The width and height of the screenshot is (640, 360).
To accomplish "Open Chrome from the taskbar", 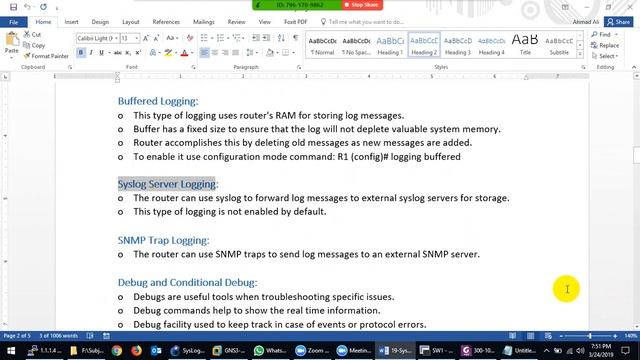I will (x=117, y=351).
